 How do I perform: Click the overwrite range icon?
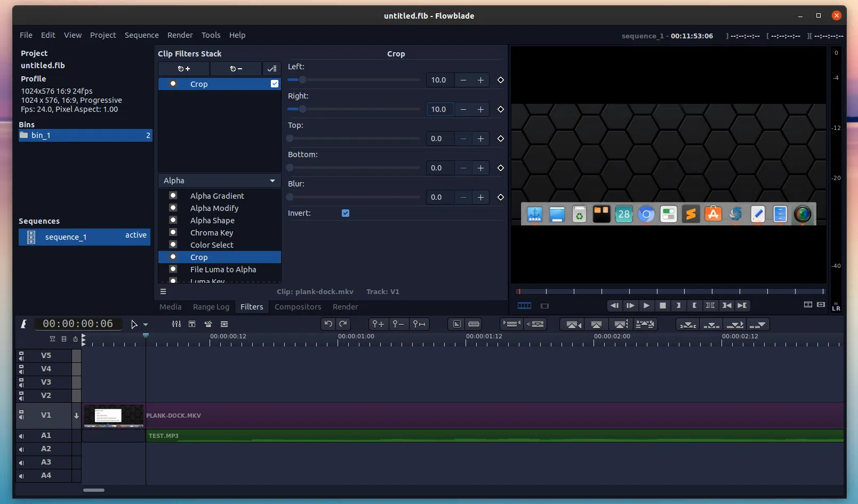coord(688,324)
